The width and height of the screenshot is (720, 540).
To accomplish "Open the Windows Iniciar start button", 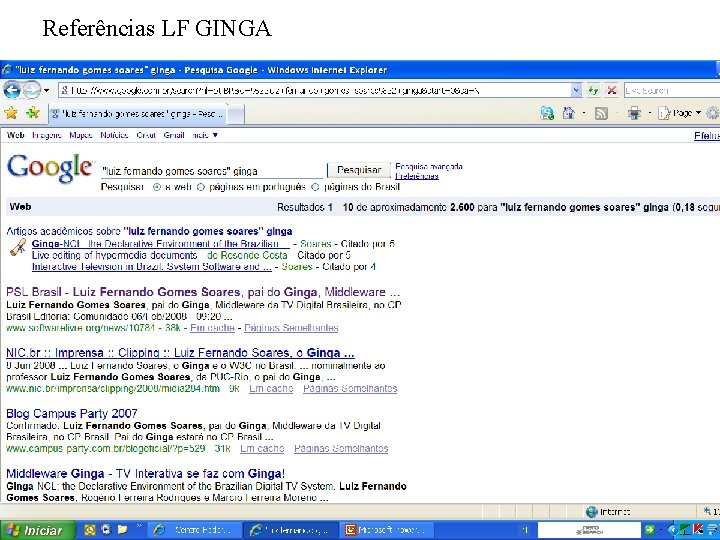I will (x=37, y=530).
